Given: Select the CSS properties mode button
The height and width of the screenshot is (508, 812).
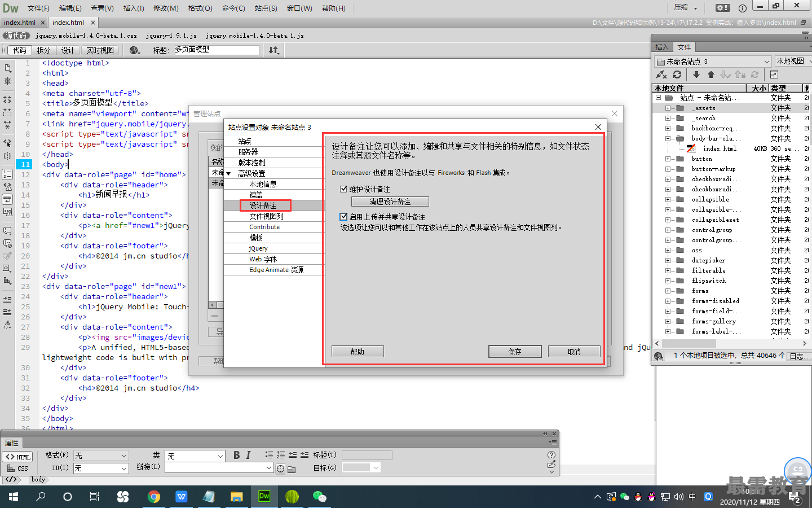Looking at the screenshot, I should (17, 468).
